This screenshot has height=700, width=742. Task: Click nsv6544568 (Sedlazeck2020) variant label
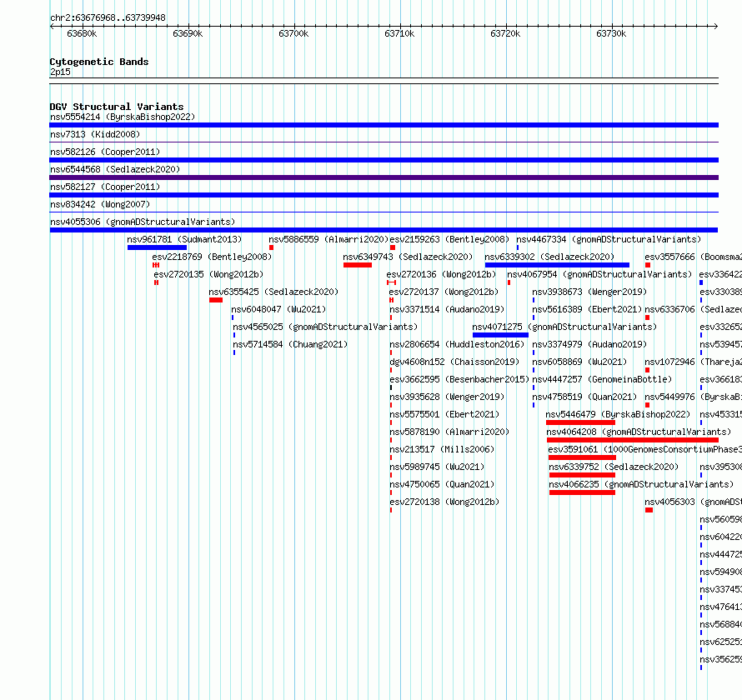pyautogui.click(x=115, y=169)
